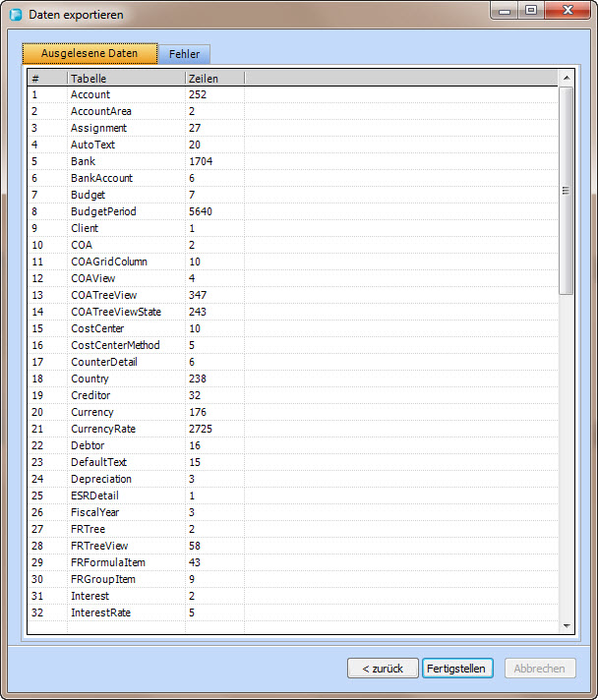The height and width of the screenshot is (700, 598).
Task: Sort by the Tabelle column header
Action: (125, 78)
